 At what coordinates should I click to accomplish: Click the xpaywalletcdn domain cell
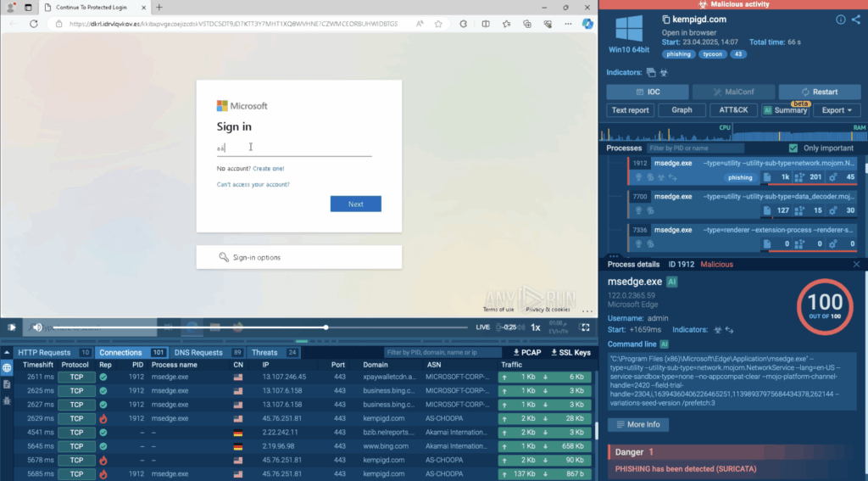point(389,377)
